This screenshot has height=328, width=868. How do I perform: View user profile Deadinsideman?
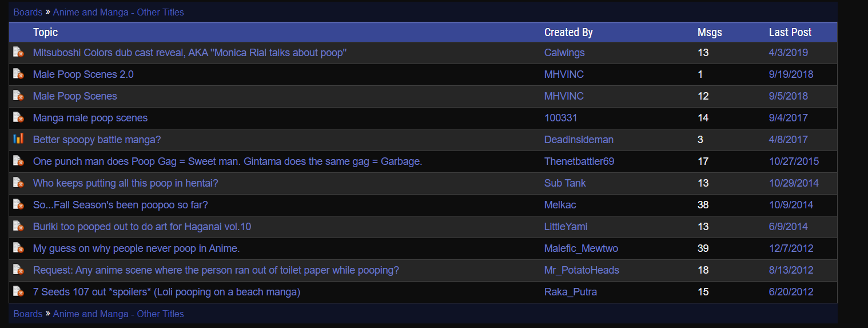pos(579,140)
